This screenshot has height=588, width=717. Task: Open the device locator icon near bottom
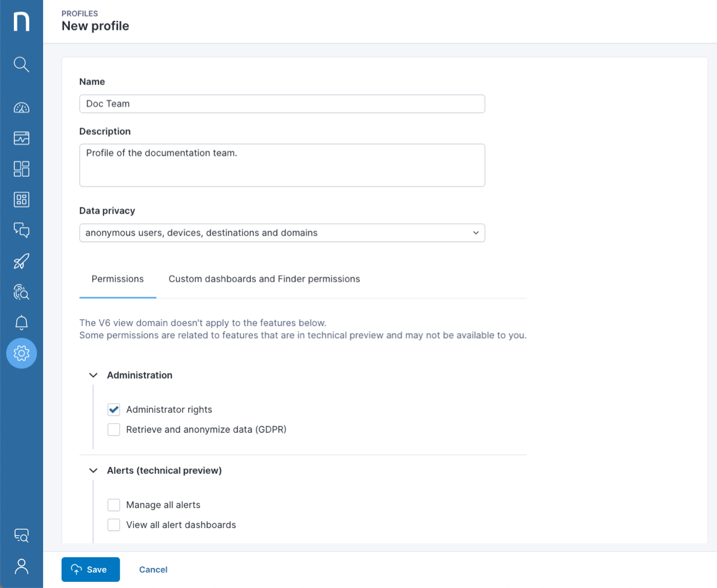[21, 535]
